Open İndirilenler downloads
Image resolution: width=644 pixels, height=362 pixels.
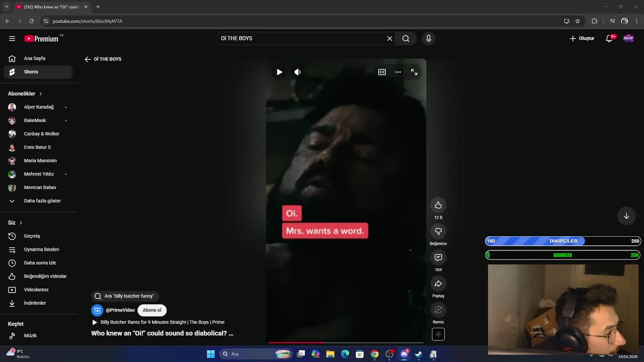click(38, 303)
